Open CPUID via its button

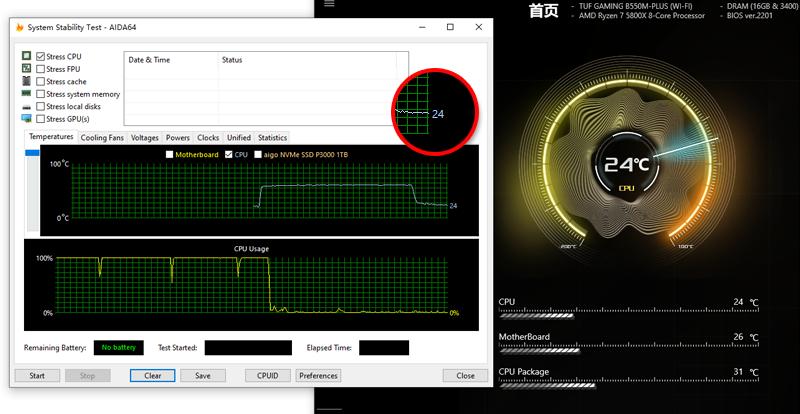click(x=267, y=376)
